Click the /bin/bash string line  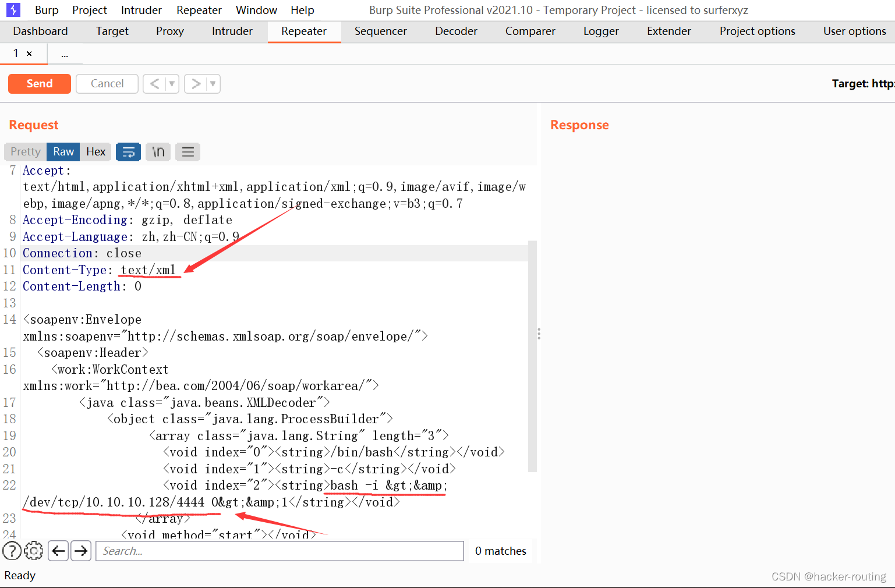pos(334,452)
